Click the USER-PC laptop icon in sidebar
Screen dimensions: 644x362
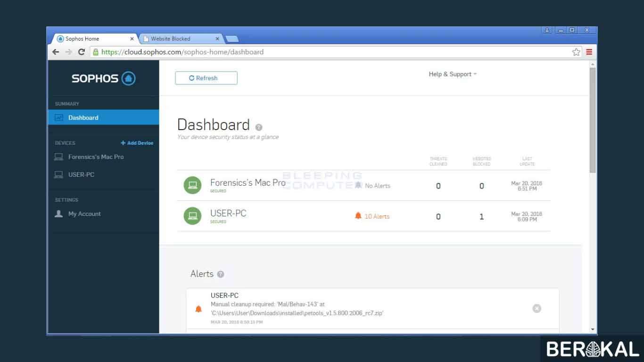click(x=58, y=174)
